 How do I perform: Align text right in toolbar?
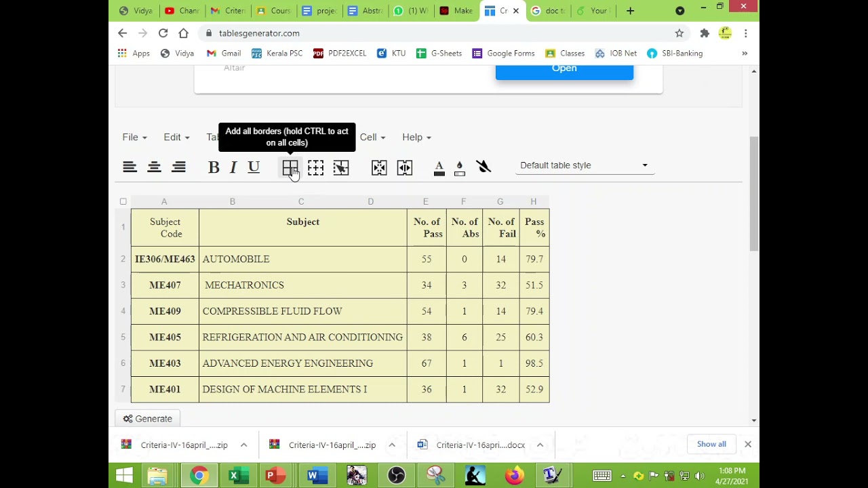tap(178, 167)
